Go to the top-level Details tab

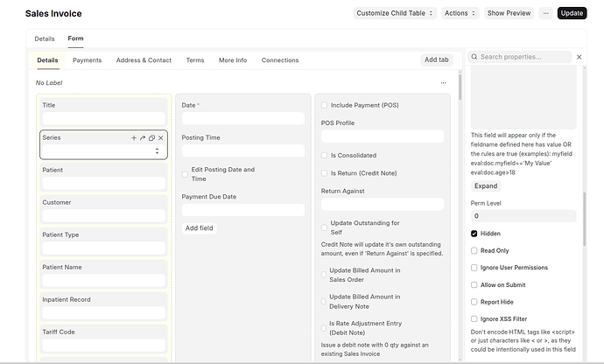[x=45, y=39]
